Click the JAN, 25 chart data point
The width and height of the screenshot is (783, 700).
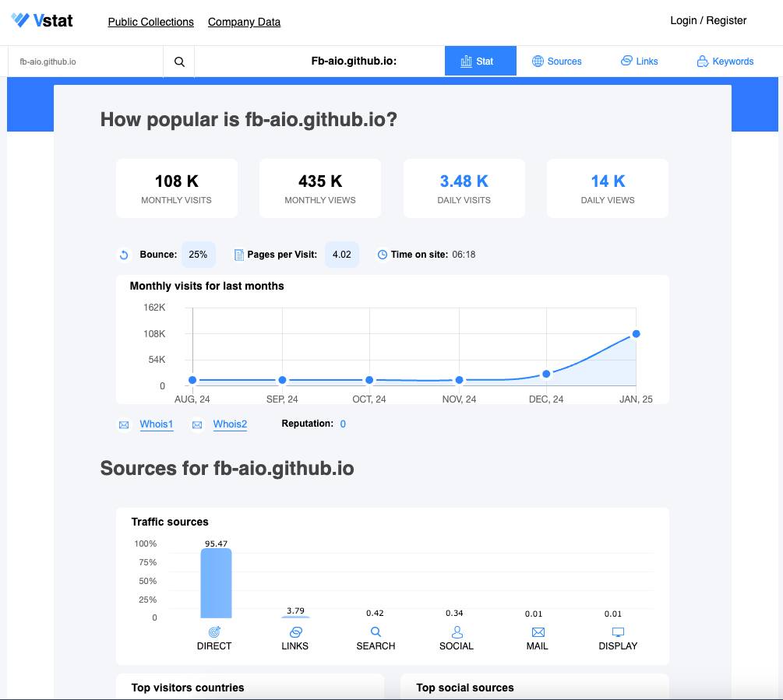(637, 334)
